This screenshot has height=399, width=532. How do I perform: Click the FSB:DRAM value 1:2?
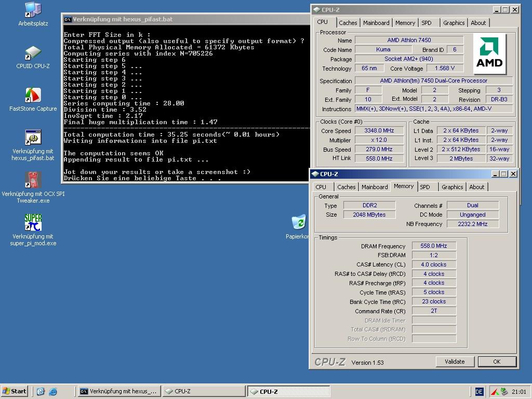(x=434, y=255)
